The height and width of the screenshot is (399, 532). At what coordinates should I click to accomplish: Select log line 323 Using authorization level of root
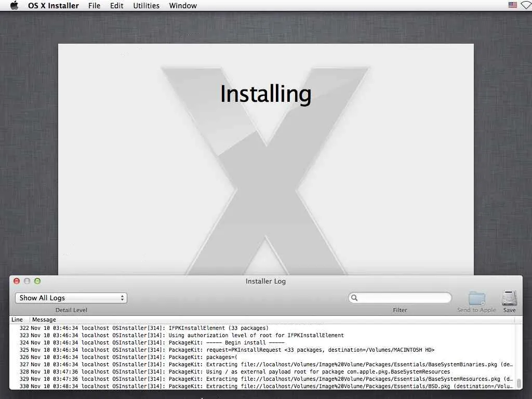click(x=261, y=335)
